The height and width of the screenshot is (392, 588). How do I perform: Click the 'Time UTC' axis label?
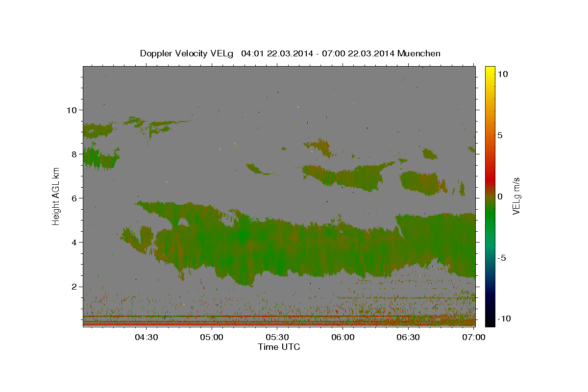coord(279,347)
